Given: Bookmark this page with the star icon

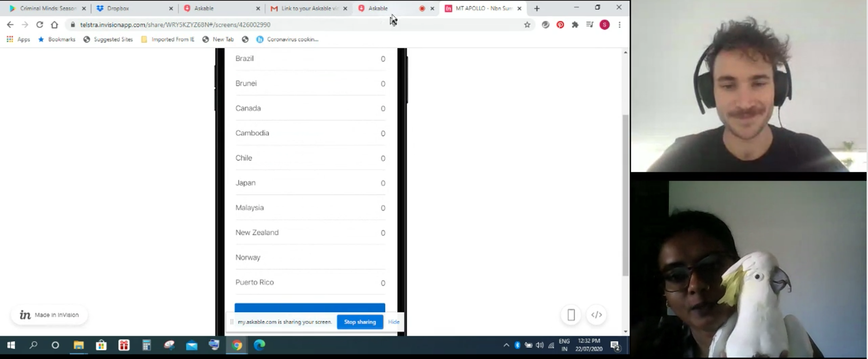Looking at the screenshot, I should (x=527, y=25).
